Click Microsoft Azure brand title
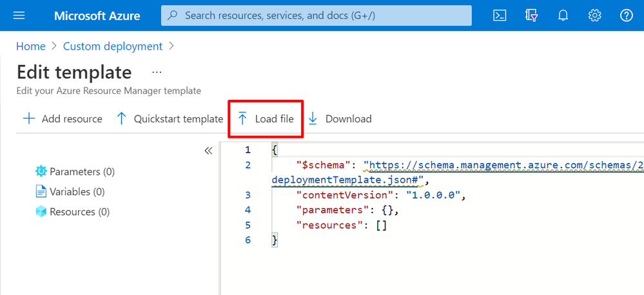Image resolution: width=644 pixels, height=295 pixels. click(x=97, y=15)
